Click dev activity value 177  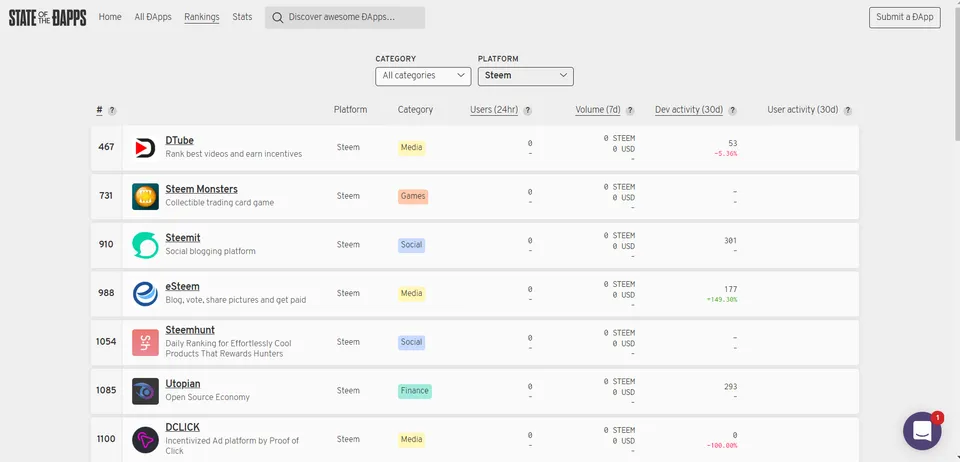(x=730, y=289)
